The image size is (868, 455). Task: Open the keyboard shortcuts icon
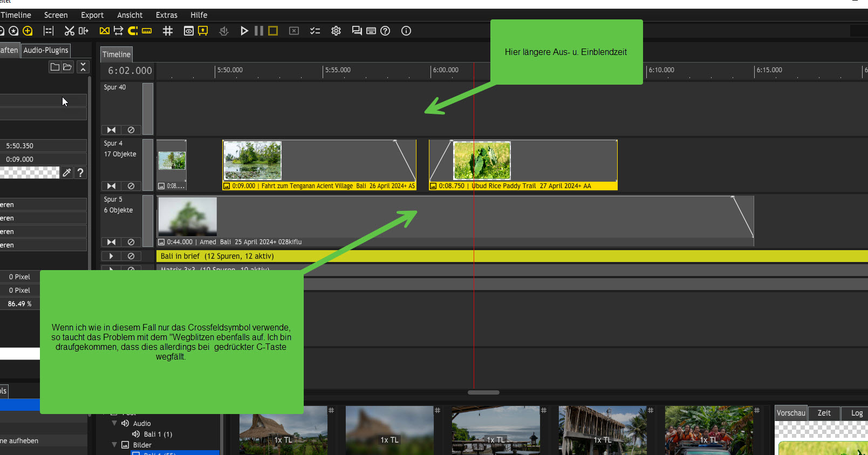pyautogui.click(x=371, y=31)
